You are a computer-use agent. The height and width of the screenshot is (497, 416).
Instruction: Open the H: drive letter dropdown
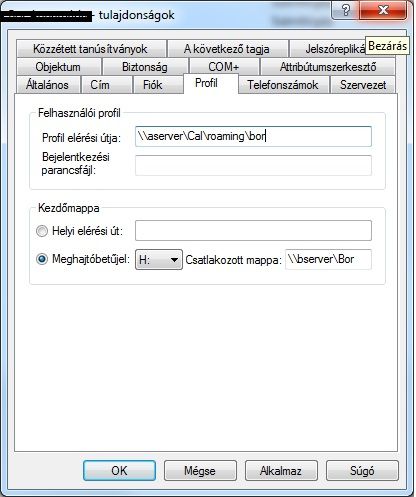(159, 259)
